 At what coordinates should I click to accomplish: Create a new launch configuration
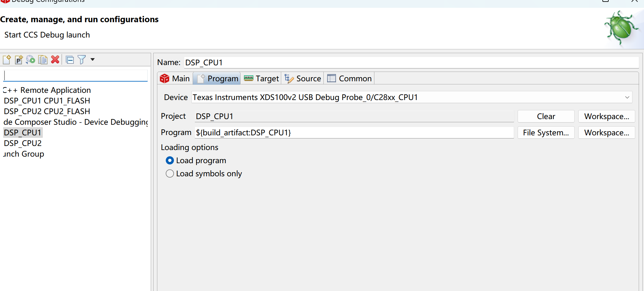[7, 59]
